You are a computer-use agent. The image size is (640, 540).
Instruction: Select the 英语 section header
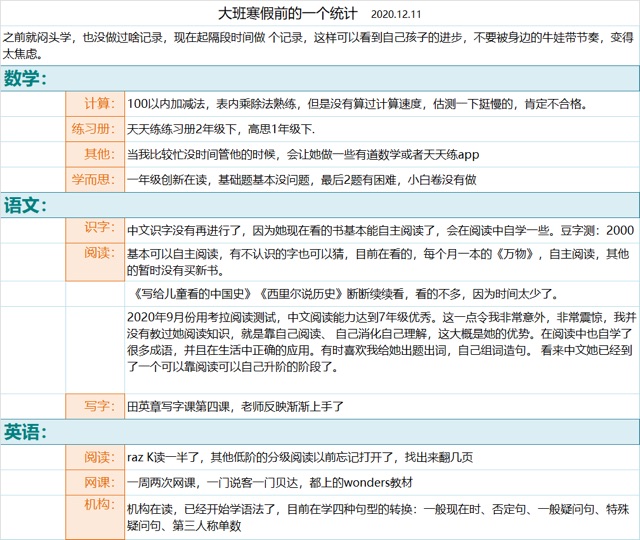tap(320, 432)
